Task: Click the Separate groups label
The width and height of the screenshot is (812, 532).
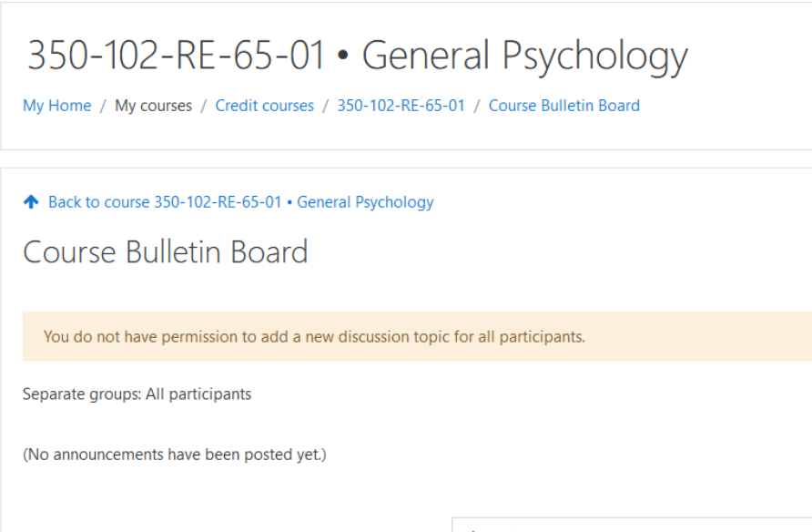Action: coord(82,394)
